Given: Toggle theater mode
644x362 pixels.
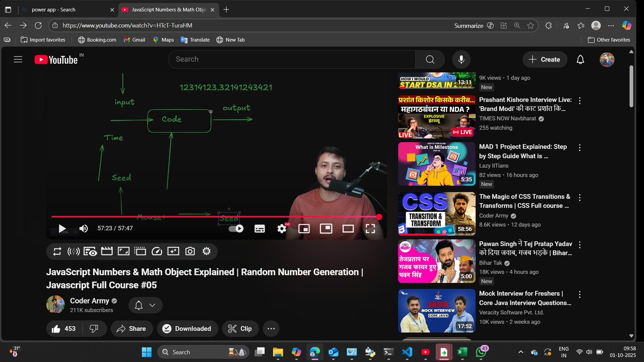Looking at the screenshot, I should coord(348,228).
